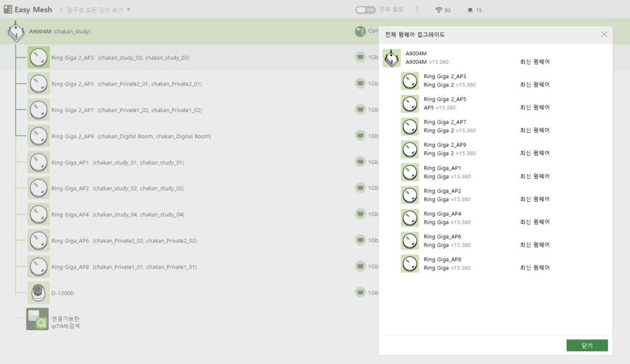Click the Ring Giga_AP8 icon in the firmware list
This screenshot has height=364, width=630.
410,264
